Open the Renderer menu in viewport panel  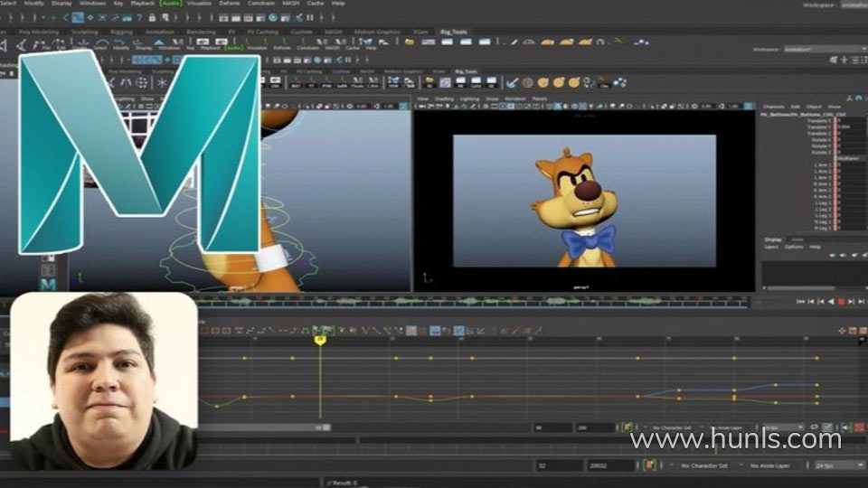(514, 98)
